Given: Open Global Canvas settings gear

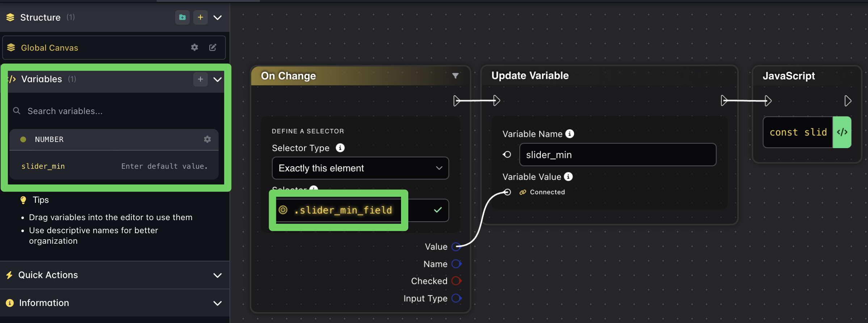Looking at the screenshot, I should click(195, 47).
